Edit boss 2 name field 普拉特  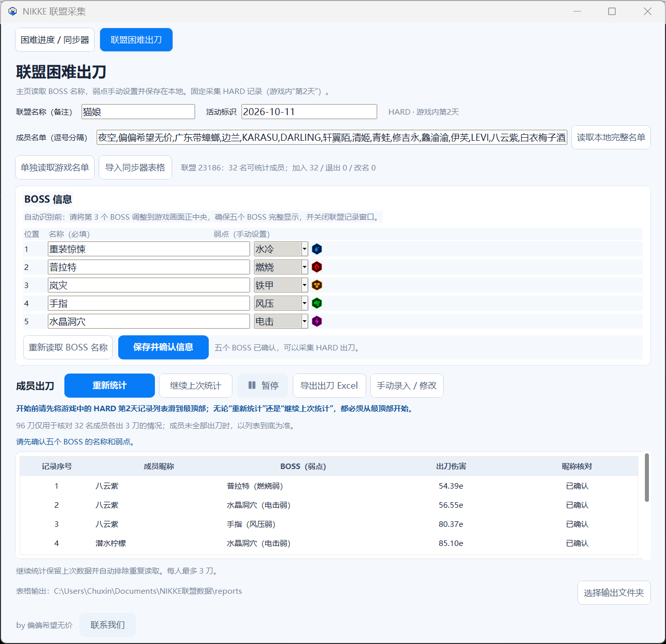[x=149, y=267]
